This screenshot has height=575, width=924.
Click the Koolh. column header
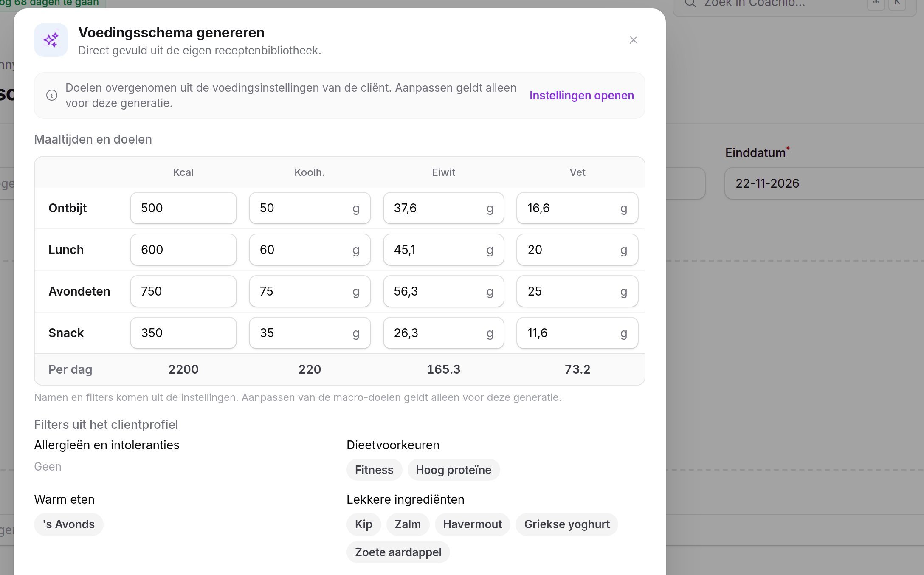pyautogui.click(x=310, y=172)
